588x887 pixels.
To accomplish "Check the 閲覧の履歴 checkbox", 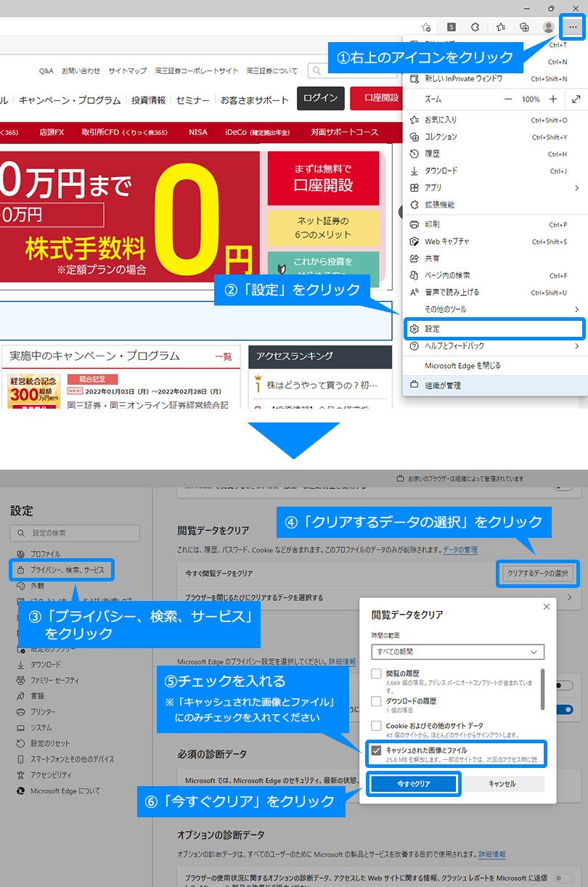I will [376, 674].
